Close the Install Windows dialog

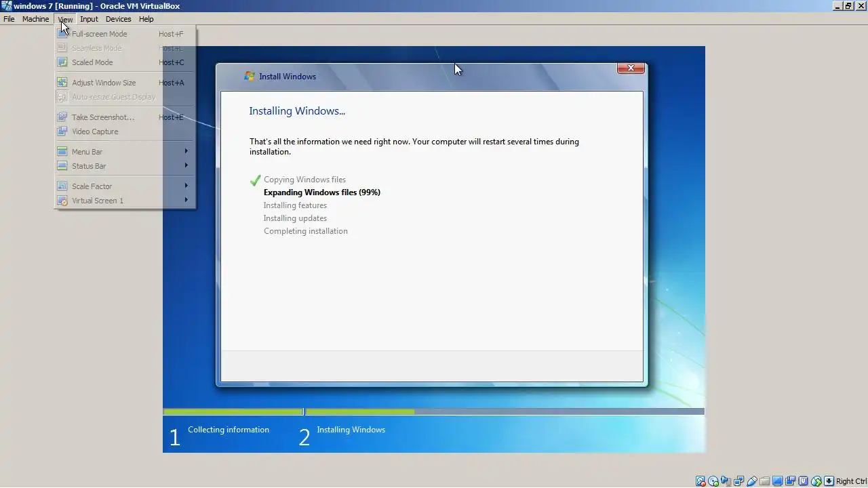(631, 68)
